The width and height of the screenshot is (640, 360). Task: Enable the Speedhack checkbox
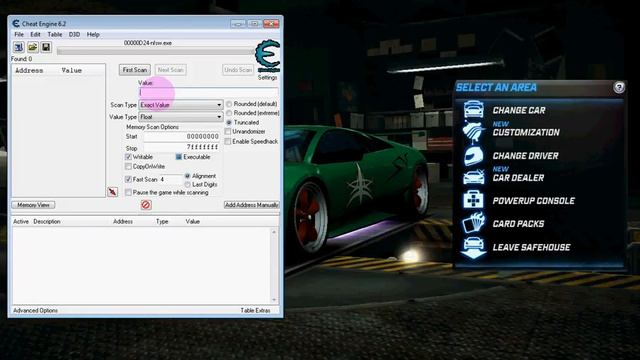[228, 141]
